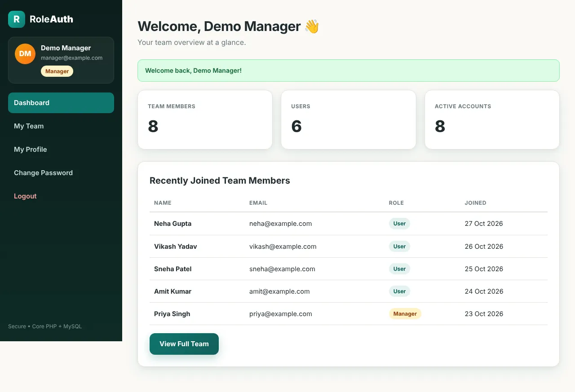The width and height of the screenshot is (575, 392).
Task: Click the Demo Manager name in sidebar
Action: pyautogui.click(x=66, y=48)
